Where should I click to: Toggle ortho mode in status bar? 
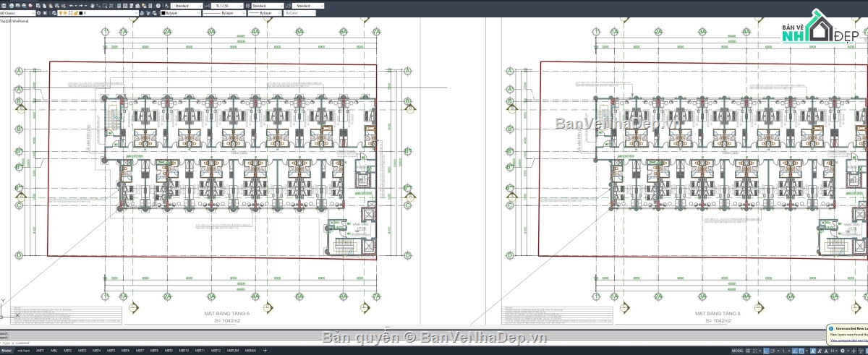[x=766, y=351]
